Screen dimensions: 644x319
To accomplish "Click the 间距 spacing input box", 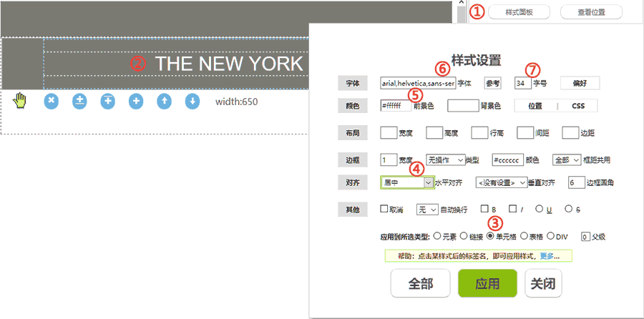I will click(x=525, y=133).
